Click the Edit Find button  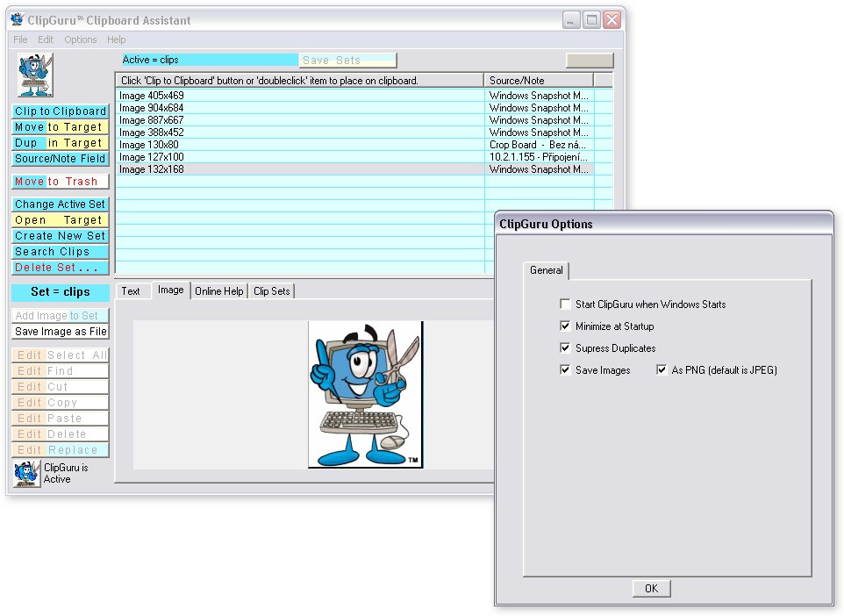61,371
